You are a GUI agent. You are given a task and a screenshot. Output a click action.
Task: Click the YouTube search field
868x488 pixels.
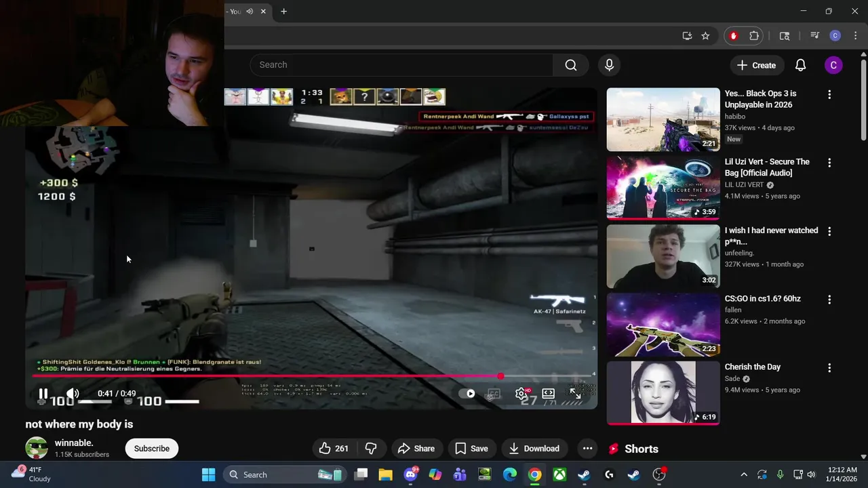(401, 65)
